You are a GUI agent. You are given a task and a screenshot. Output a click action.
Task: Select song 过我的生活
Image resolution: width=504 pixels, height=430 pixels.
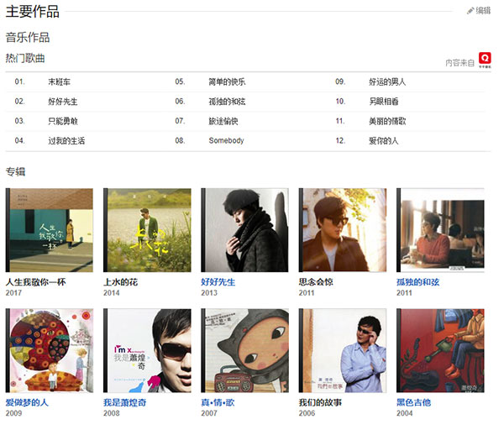pos(66,141)
